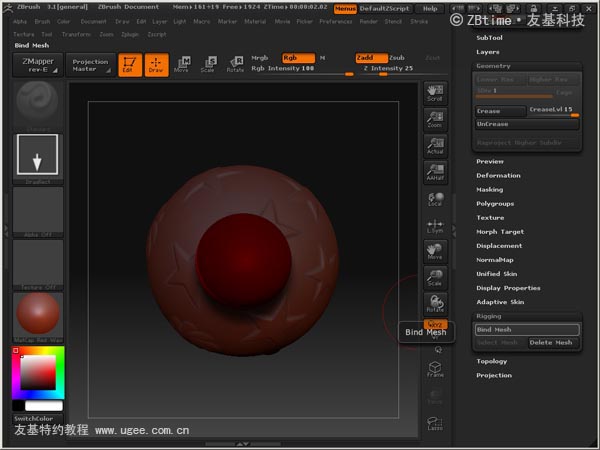Click the AAHalf view icon

click(x=435, y=172)
